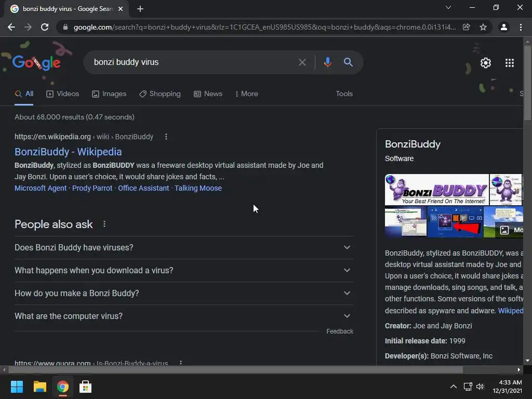The height and width of the screenshot is (399, 532).
Task: Open the More search categories menu
Action: point(247,94)
